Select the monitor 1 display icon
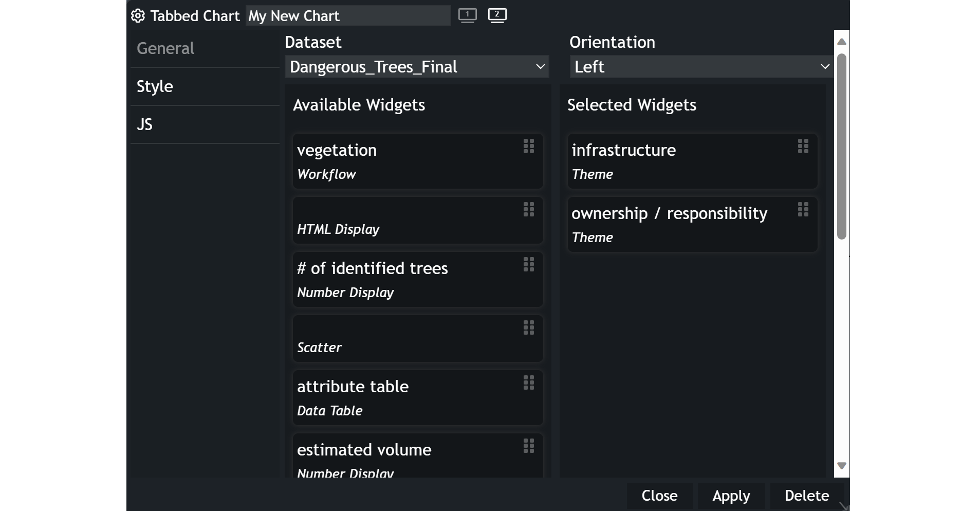The width and height of the screenshot is (980, 511). (467, 15)
